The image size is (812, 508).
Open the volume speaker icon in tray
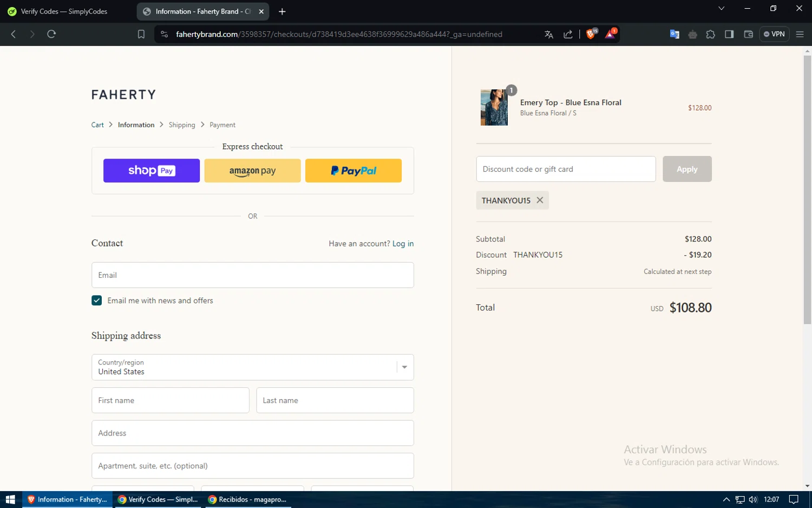pyautogui.click(x=753, y=499)
